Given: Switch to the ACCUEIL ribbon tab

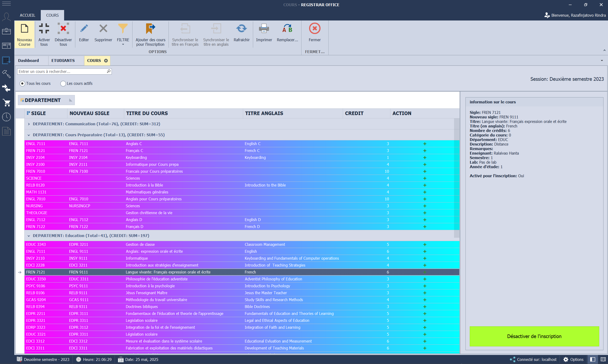Looking at the screenshot, I should coord(27,15).
